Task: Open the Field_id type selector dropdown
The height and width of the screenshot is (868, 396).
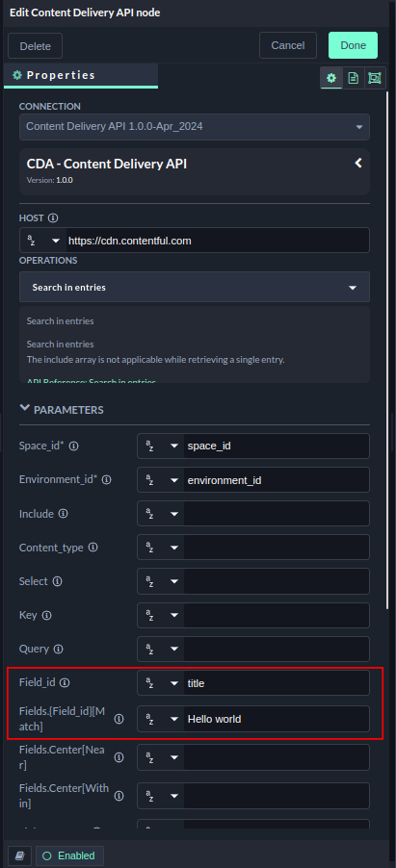Action: point(161,683)
